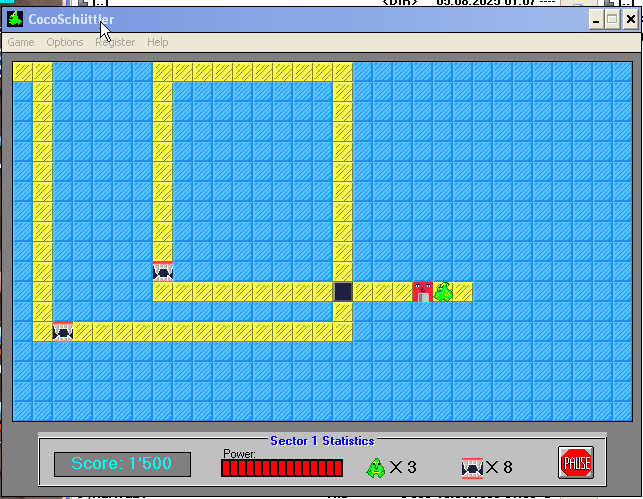Image resolution: width=643 pixels, height=499 pixels.
Task: Click the red Power bar
Action: tap(282, 468)
